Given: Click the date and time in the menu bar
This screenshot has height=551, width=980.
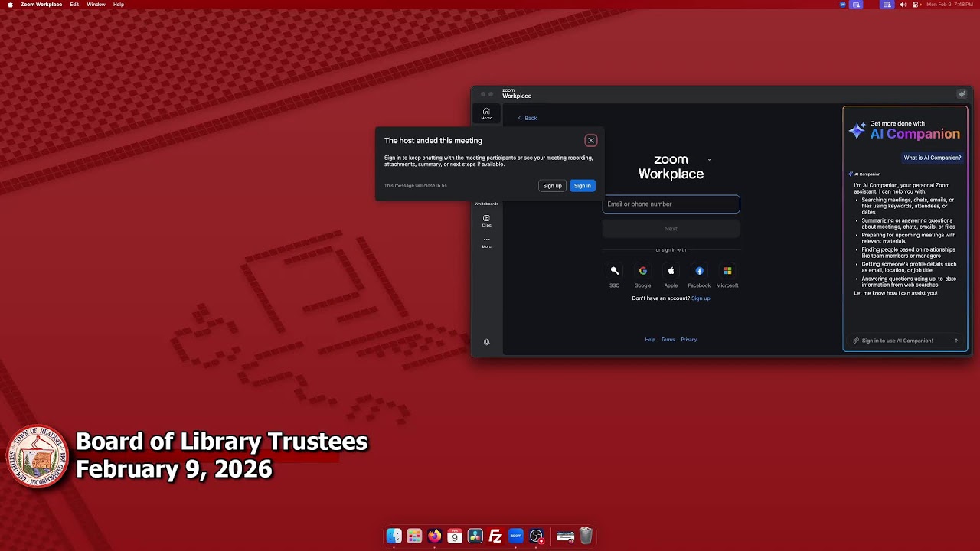Looking at the screenshot, I should [x=950, y=5].
